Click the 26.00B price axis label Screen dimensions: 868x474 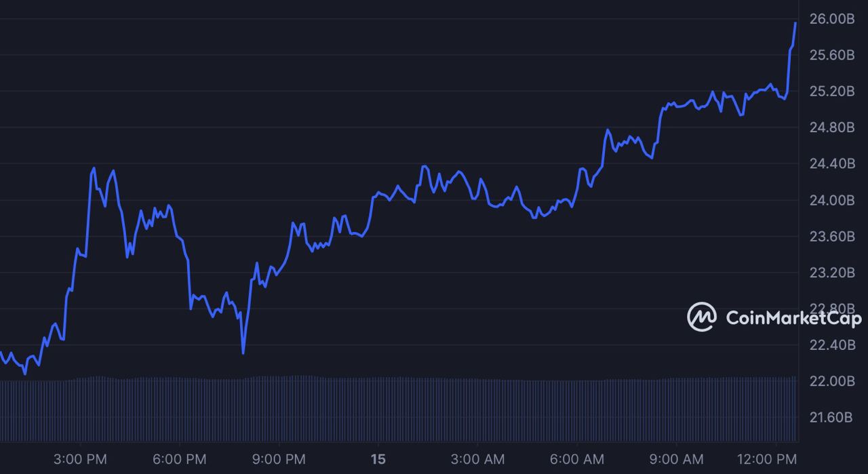832,19
